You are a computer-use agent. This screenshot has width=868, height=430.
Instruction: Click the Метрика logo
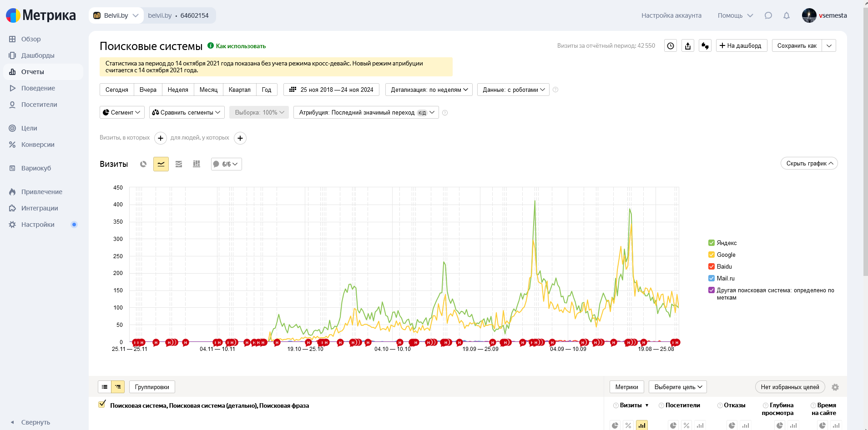click(x=41, y=15)
